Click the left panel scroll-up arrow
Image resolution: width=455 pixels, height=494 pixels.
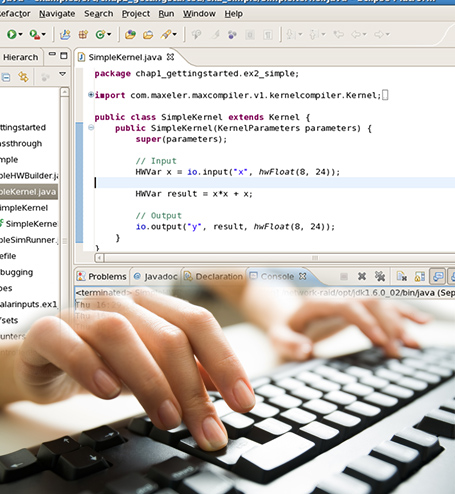click(65, 92)
